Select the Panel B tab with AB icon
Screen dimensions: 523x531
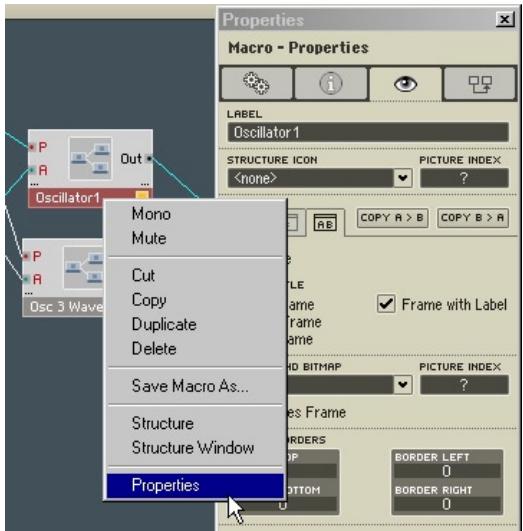point(325,222)
